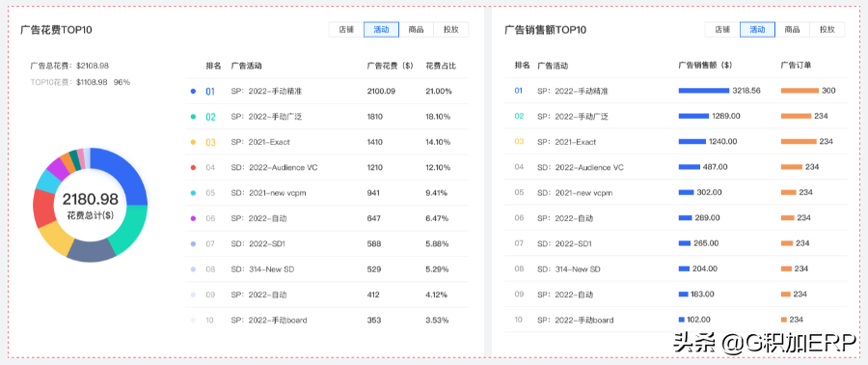
Task: Open 商品 tab in 广告花费TOP10 panel
Action: click(417, 30)
